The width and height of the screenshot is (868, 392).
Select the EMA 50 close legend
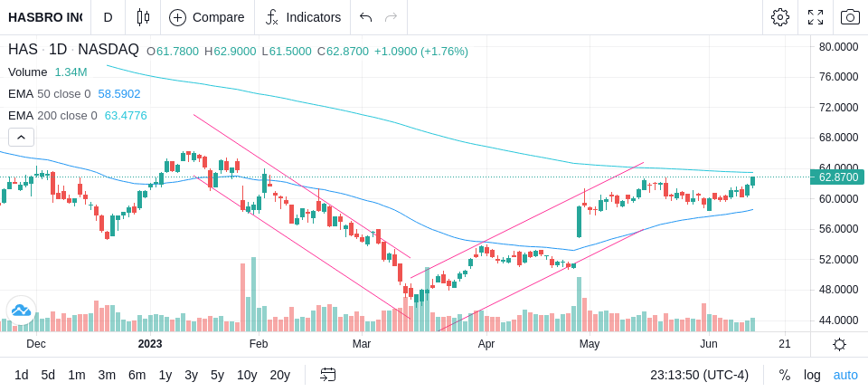(x=74, y=94)
